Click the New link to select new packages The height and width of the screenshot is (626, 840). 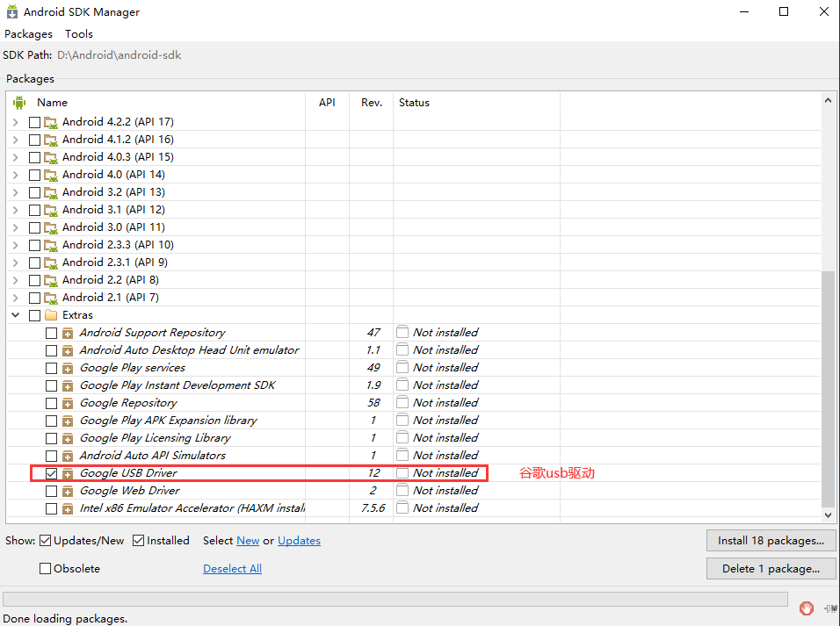click(x=248, y=541)
